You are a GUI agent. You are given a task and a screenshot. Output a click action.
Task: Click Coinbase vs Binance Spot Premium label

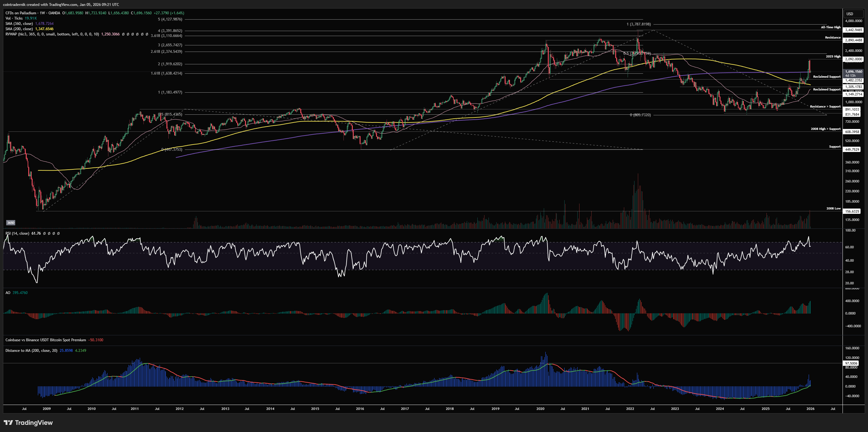click(x=45, y=340)
